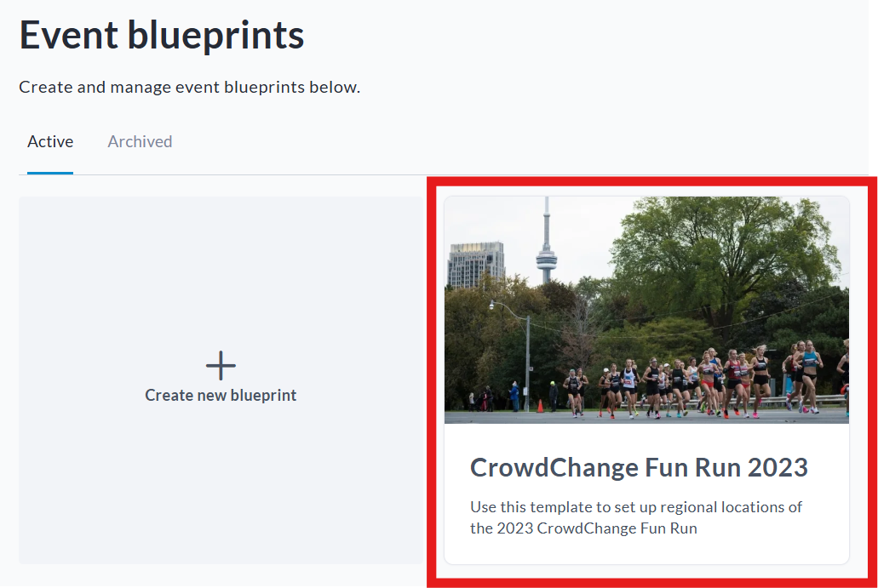
Task: Click the 'Create and manage event blueprints below' text
Action: pos(189,87)
